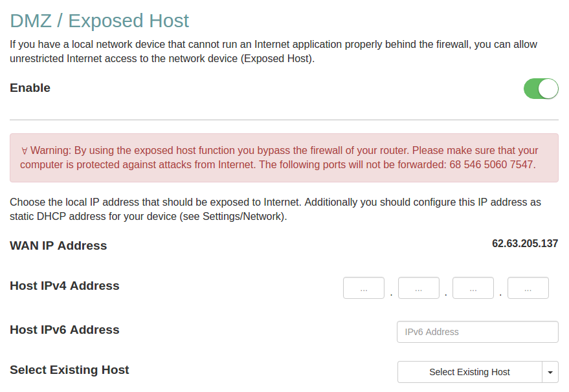This screenshot has height=392, width=569.
Task: Click the WAN IP value 62.63.205.137
Action: tap(524, 244)
